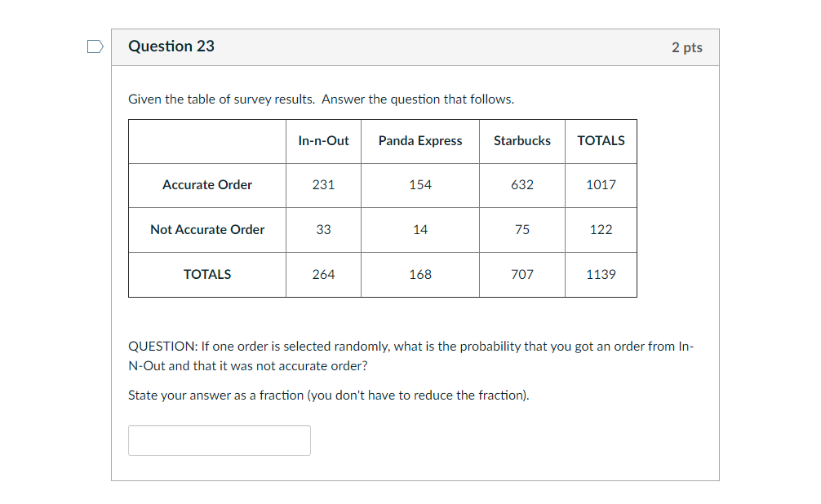Click the In-n-Out total cell 264
Screen dimensions: 821x504
pyautogui.click(x=323, y=274)
